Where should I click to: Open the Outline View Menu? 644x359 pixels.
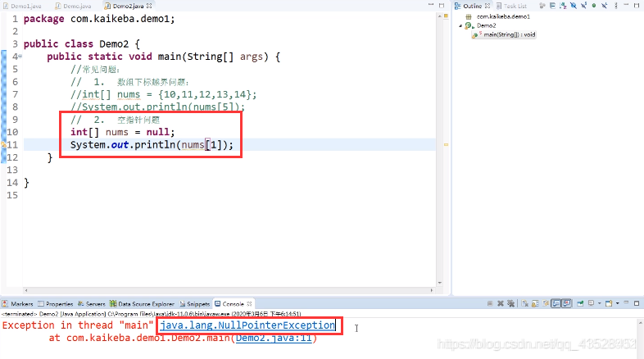(x=616, y=6)
